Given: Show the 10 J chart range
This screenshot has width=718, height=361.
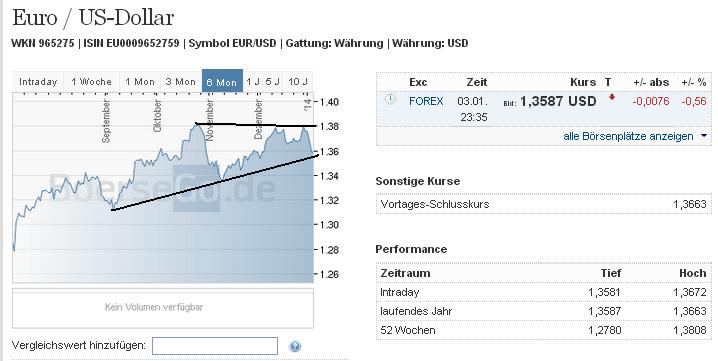Looking at the screenshot, I should (298, 82).
